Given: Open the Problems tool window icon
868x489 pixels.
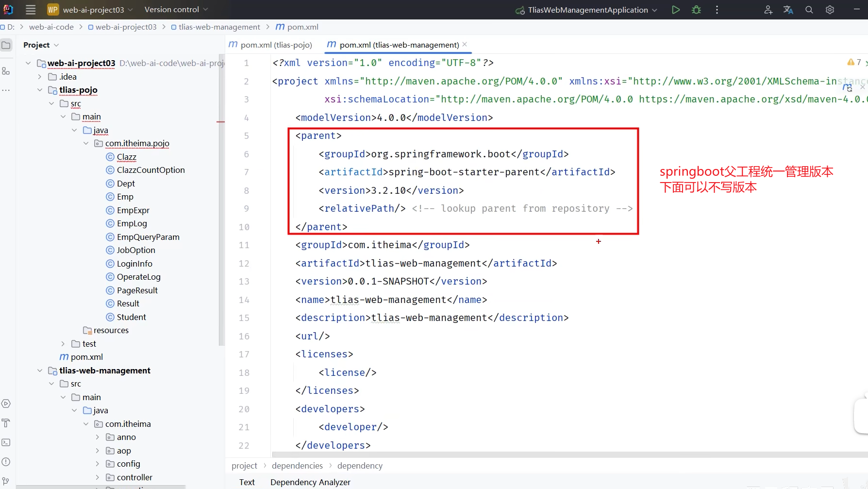Looking at the screenshot, I should (6, 462).
